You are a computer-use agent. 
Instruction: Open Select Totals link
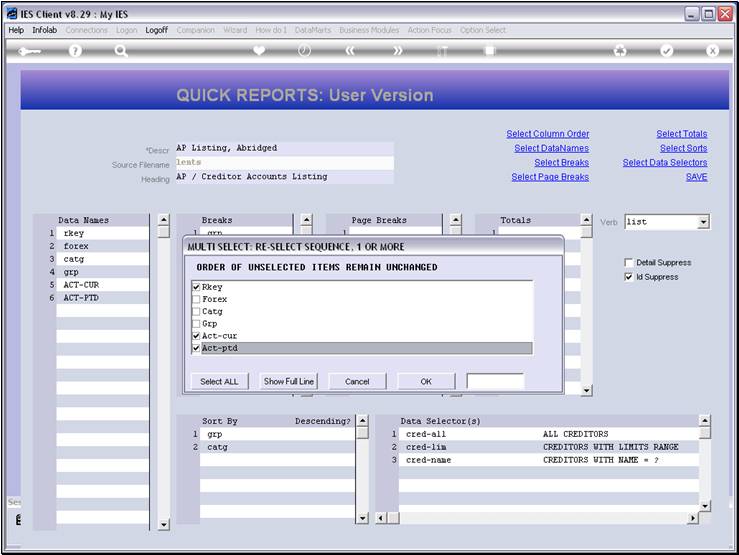682,134
